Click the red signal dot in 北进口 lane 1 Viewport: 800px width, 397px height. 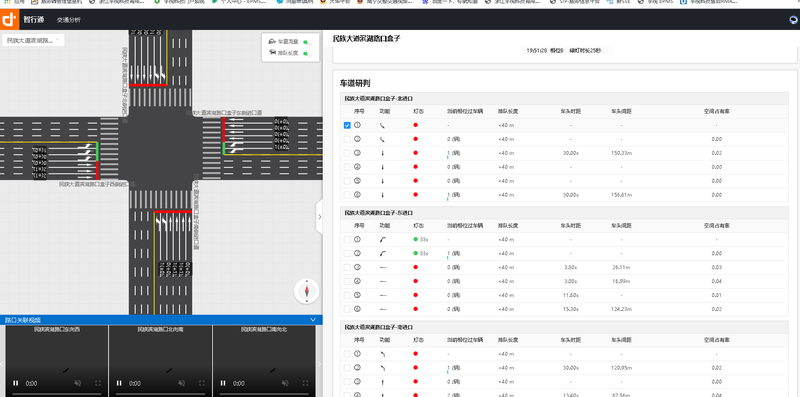[x=415, y=125]
